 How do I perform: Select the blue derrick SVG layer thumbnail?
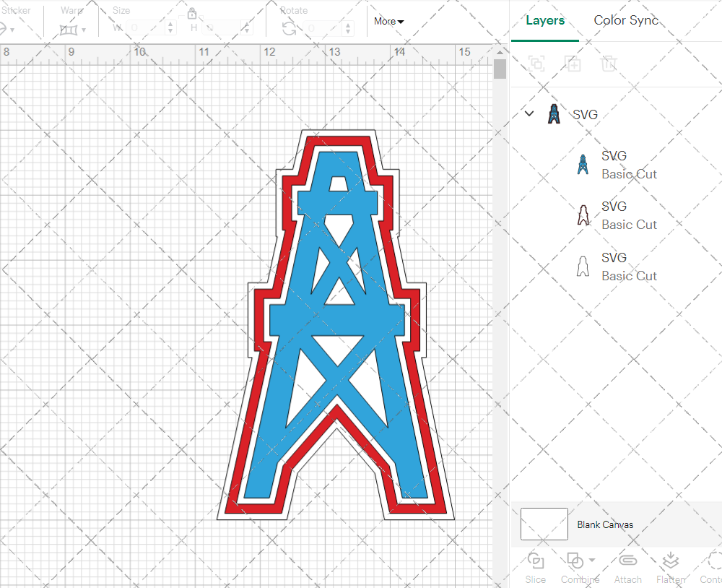[583, 165]
